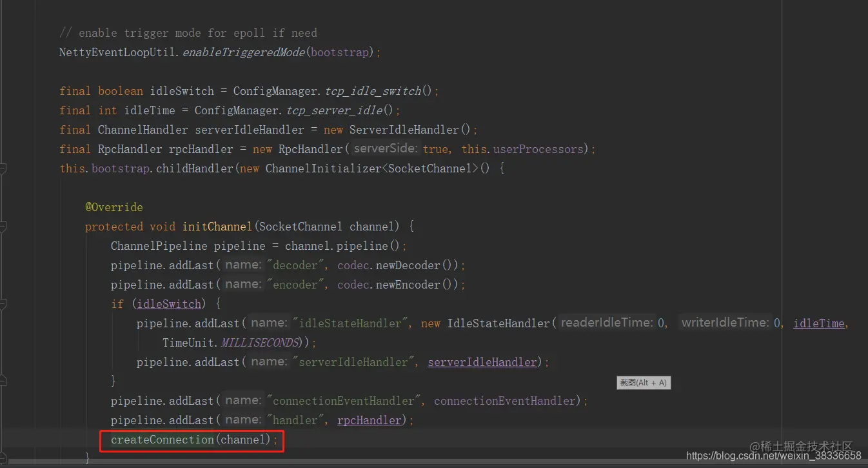
Task: Click the writerIdleTime: parameter hint
Action: [x=725, y=323]
